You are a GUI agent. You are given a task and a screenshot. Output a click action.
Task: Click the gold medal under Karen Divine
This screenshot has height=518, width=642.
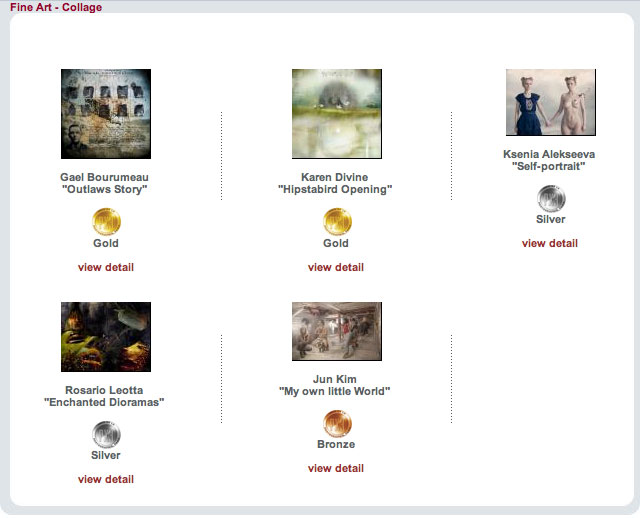(x=337, y=222)
